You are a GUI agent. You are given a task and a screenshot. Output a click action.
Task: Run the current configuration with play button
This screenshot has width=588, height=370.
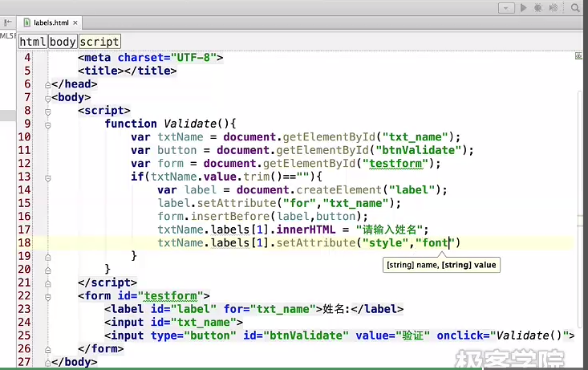[x=524, y=8]
